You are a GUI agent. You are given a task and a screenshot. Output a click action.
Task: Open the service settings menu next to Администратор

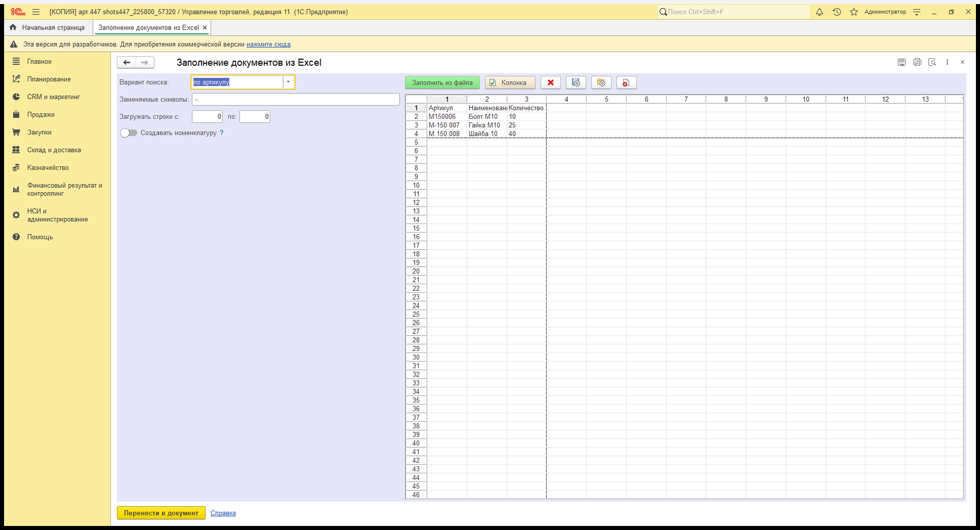(x=917, y=12)
